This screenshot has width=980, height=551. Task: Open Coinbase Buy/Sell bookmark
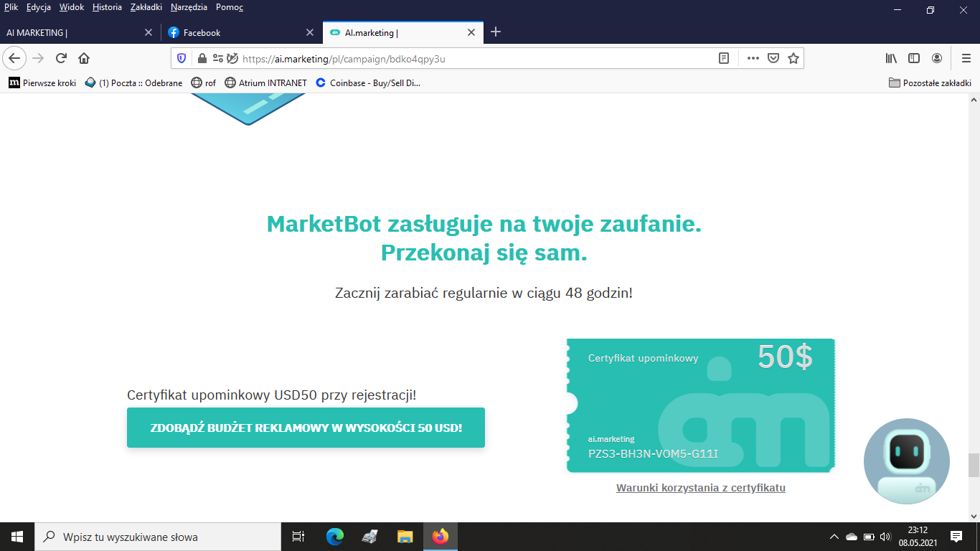point(368,83)
